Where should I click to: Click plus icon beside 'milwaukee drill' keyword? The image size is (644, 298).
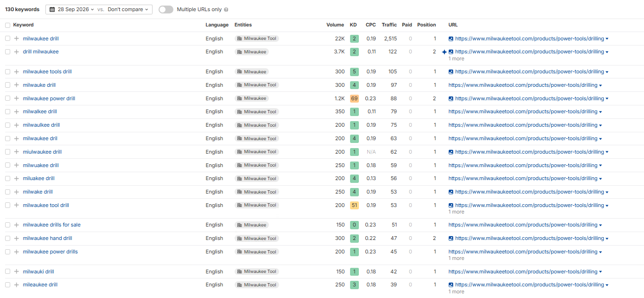pos(17,39)
